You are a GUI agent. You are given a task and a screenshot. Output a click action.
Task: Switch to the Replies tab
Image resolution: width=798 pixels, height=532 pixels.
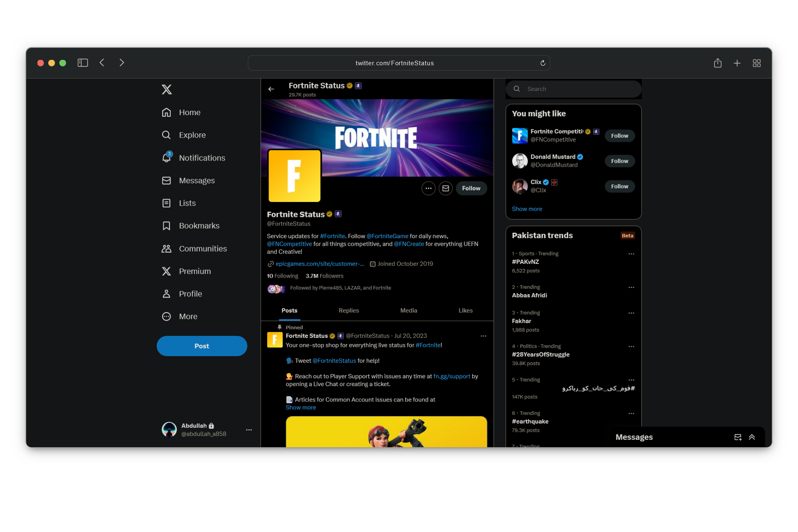pyautogui.click(x=348, y=310)
